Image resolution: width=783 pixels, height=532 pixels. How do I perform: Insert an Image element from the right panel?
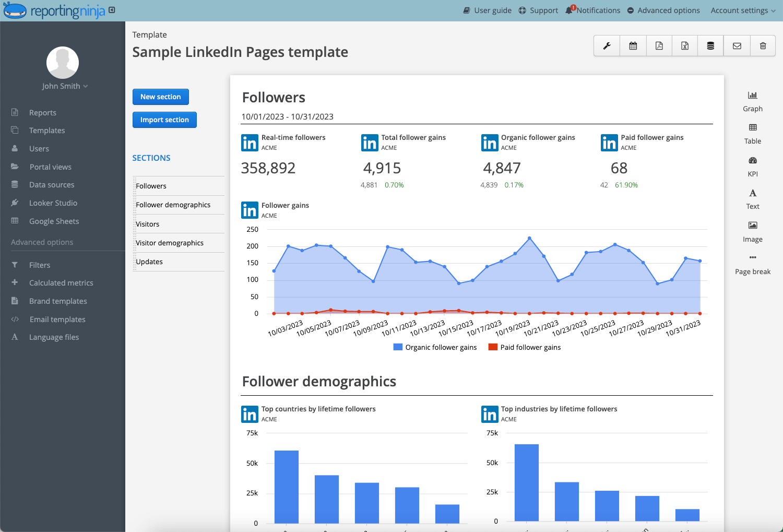tap(752, 232)
